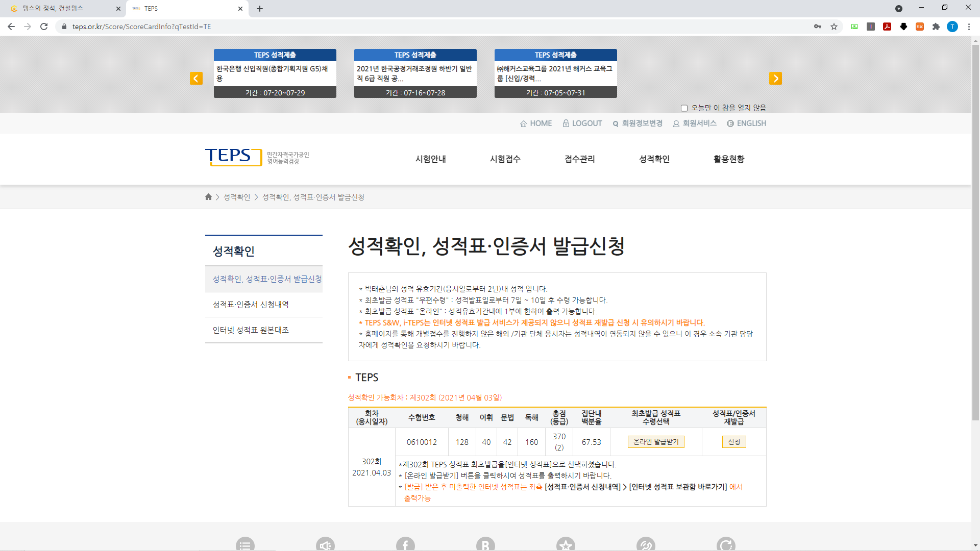
Task: Bookmark this page with the star icon
Action: tap(834, 27)
